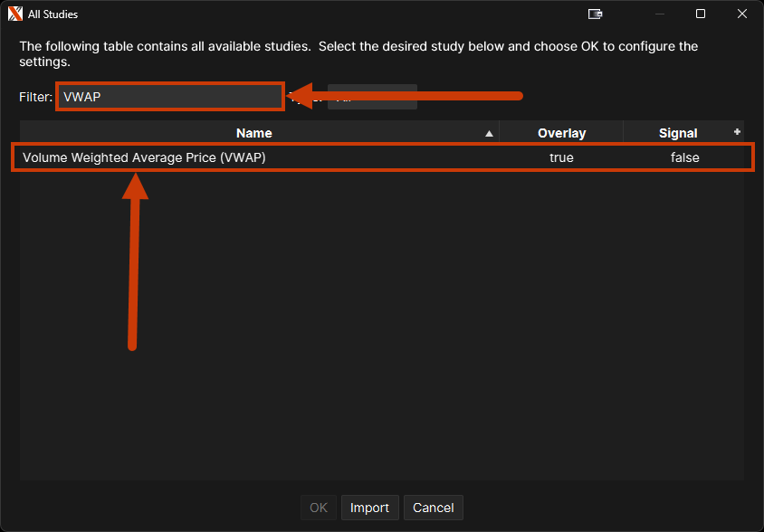Click the 'false' Signal cell of VWAP row
This screenshot has height=532, width=764.
(x=684, y=157)
